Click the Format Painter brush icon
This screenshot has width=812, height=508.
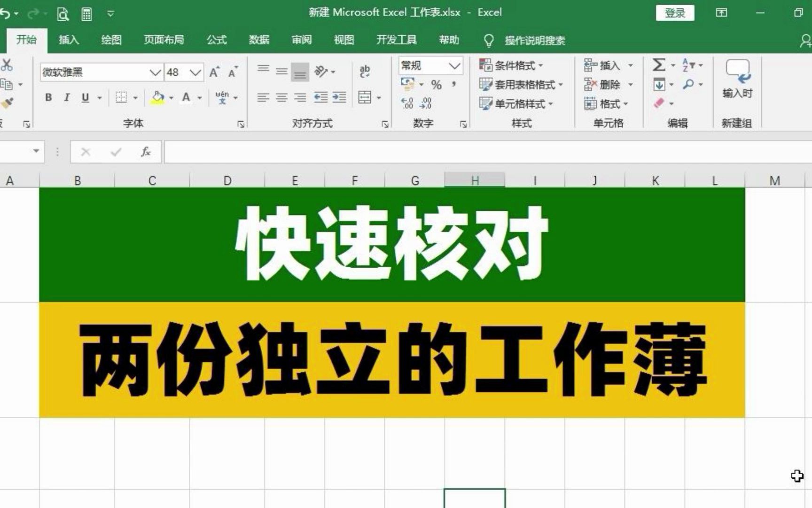click(7, 103)
